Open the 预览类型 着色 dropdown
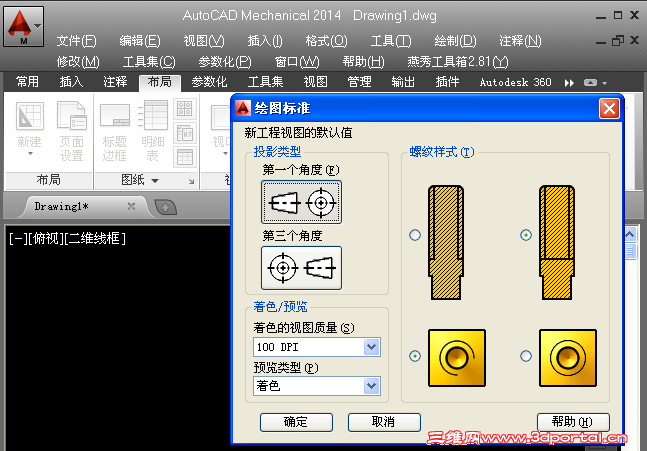Screen dimensions: 647x451 [x=372, y=386]
